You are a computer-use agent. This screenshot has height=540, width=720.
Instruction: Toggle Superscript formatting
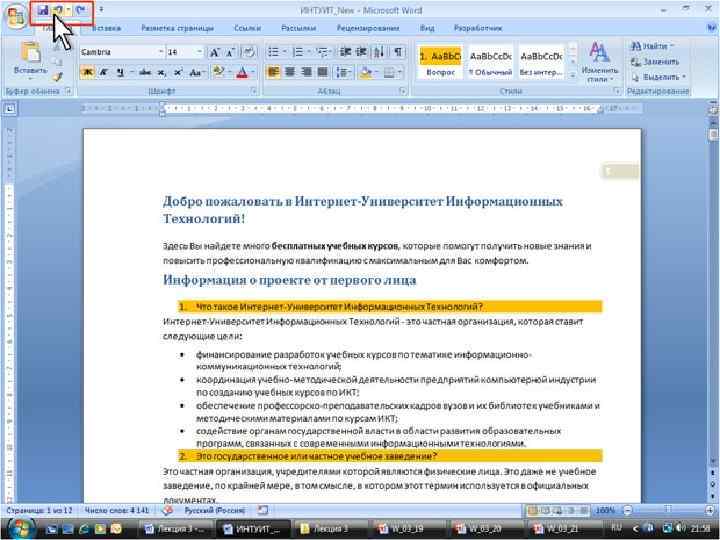point(178,72)
